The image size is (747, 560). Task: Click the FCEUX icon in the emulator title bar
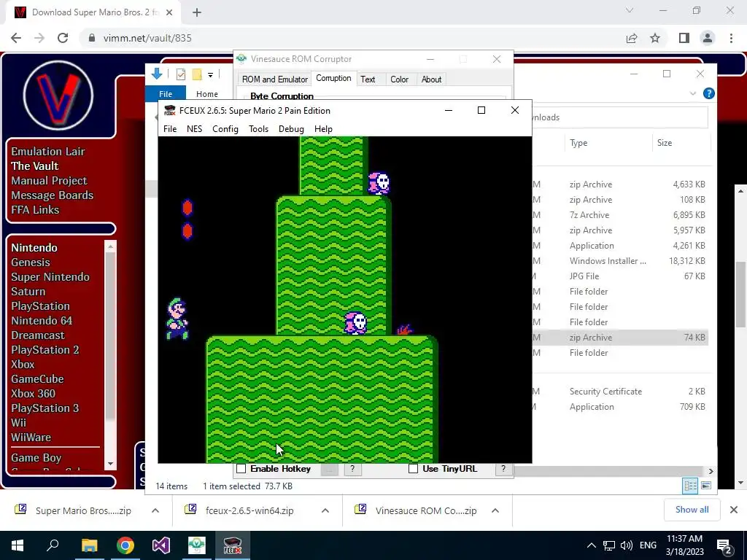point(169,111)
